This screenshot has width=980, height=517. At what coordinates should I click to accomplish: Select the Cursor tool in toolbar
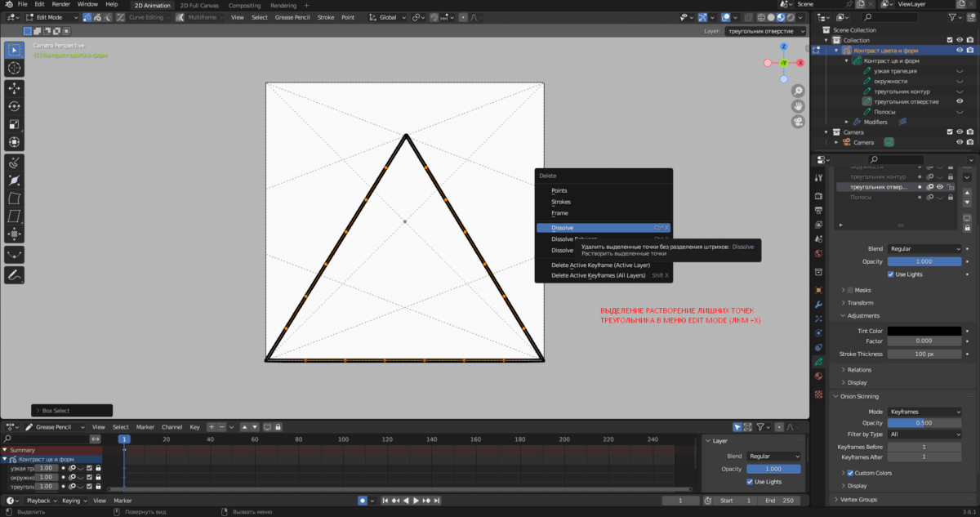pyautogui.click(x=15, y=68)
